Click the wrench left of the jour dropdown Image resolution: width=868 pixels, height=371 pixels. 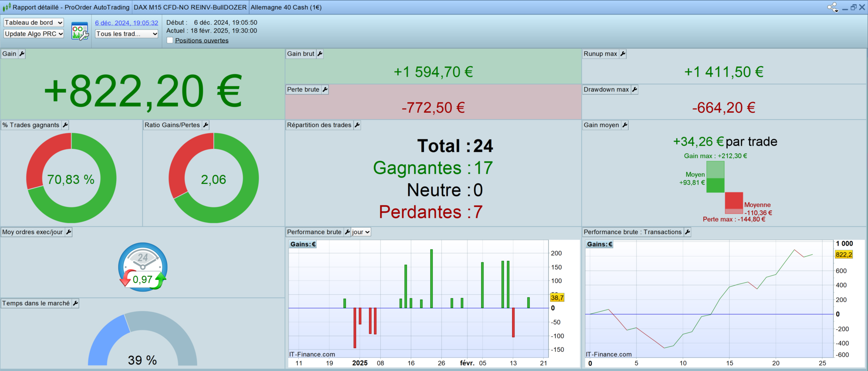[x=347, y=232]
